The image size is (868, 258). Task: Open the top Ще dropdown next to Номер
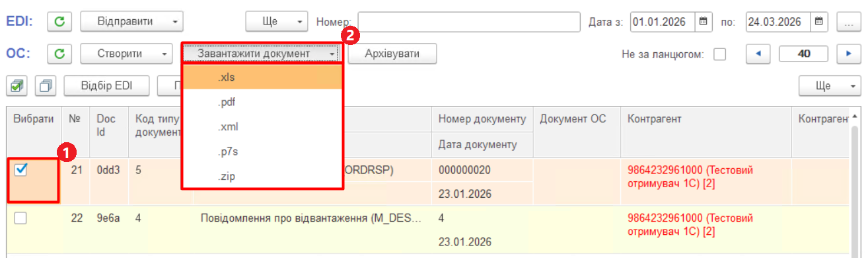pos(277,22)
